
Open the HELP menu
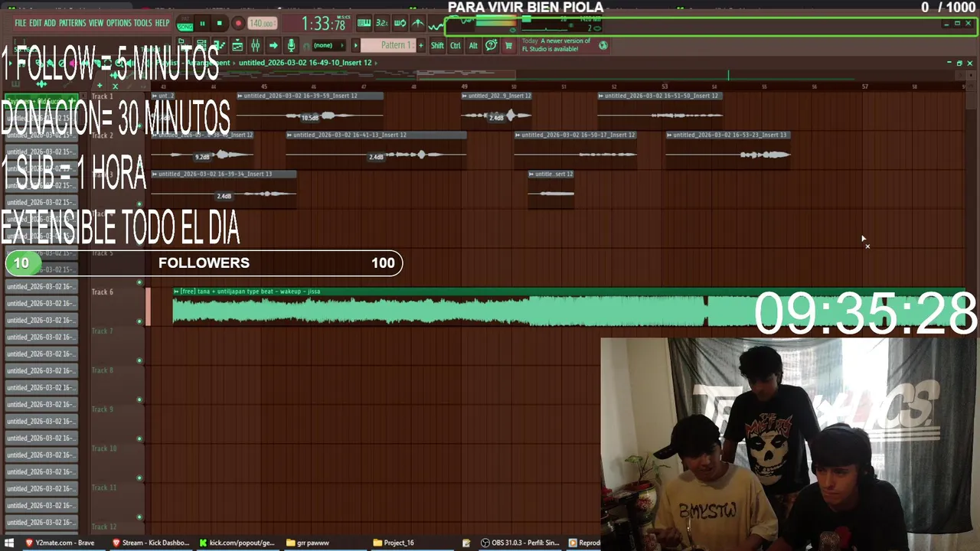[162, 23]
